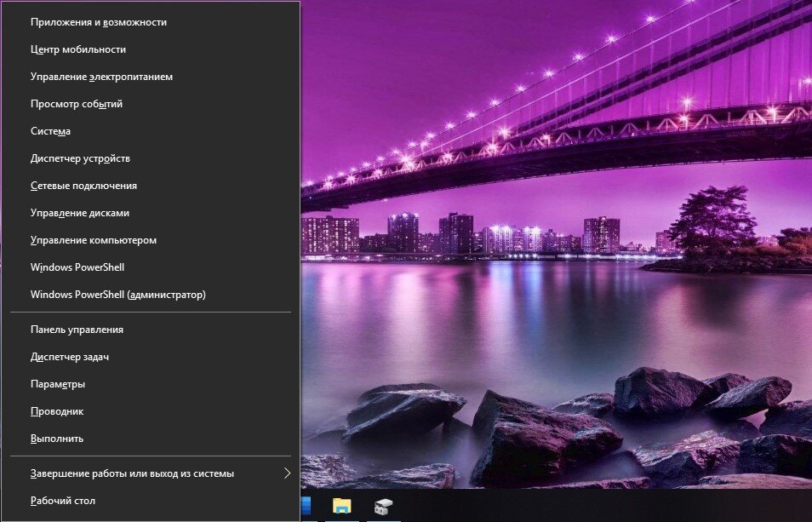Open the Система menu item

tap(150, 131)
